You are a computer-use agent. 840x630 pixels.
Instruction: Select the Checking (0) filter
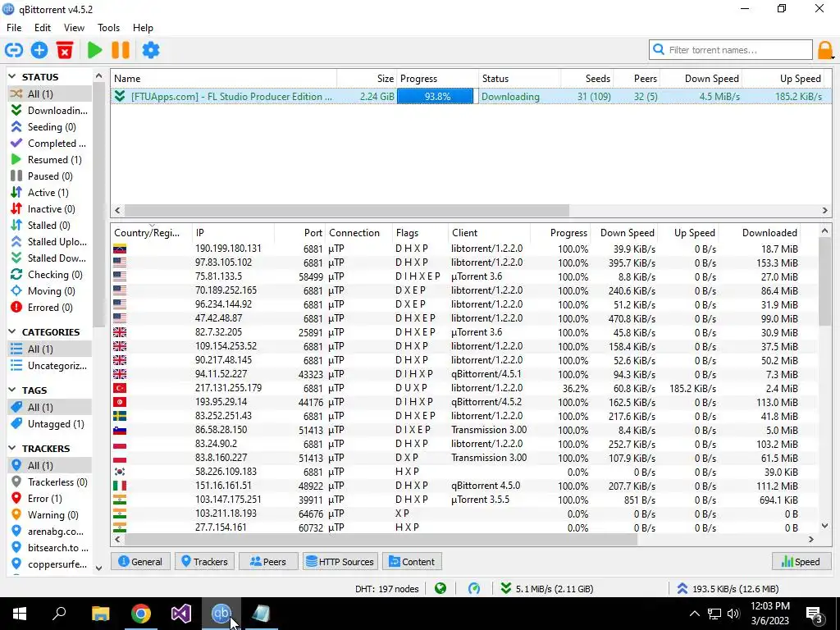(49, 275)
